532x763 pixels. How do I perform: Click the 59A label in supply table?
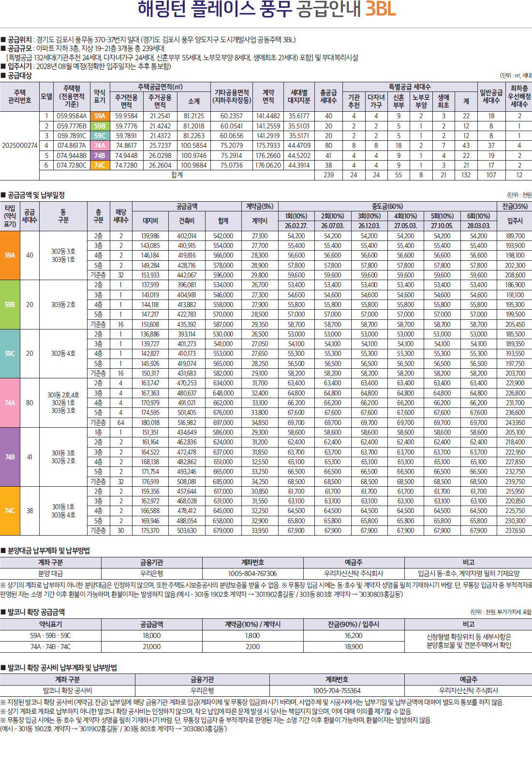click(x=100, y=116)
